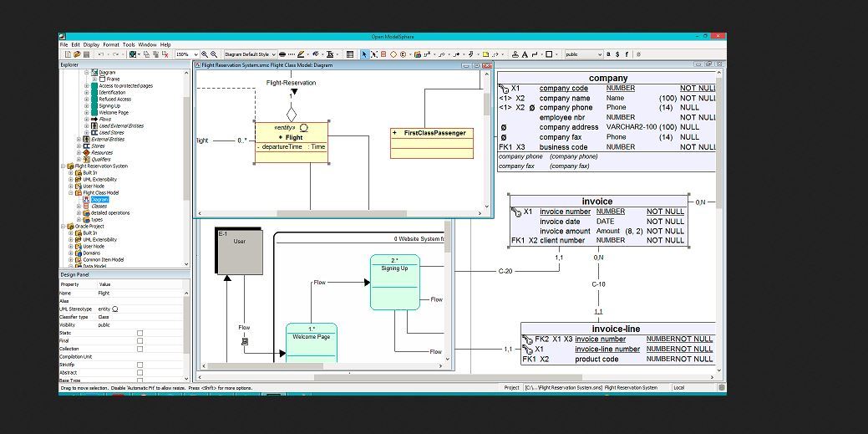Viewport: 868px width, 434px height.
Task: Click the line color pen icon
Action: tap(301, 54)
